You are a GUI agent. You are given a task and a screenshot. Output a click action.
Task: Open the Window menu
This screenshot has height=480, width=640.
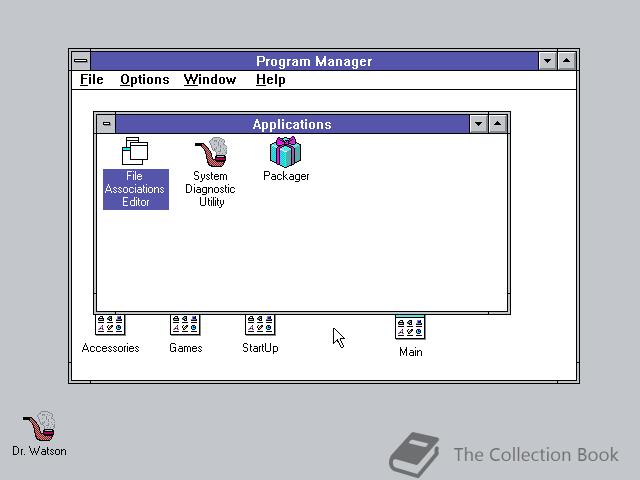[210, 80]
